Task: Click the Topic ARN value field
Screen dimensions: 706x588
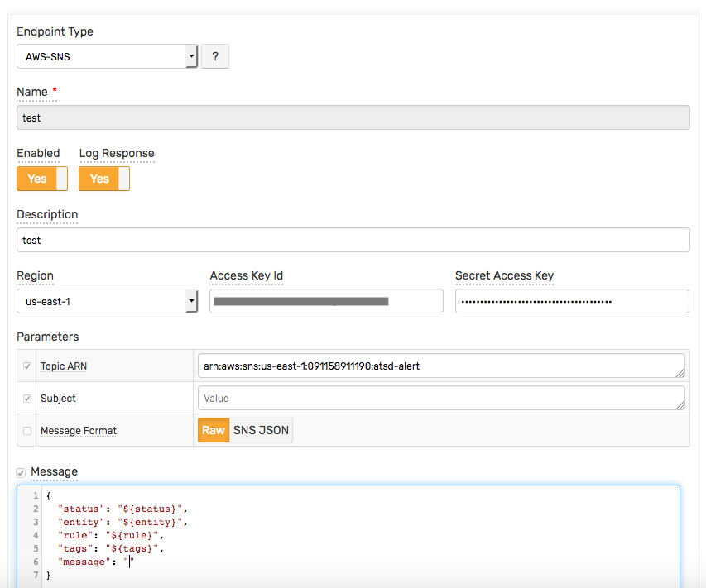Action: (441, 366)
